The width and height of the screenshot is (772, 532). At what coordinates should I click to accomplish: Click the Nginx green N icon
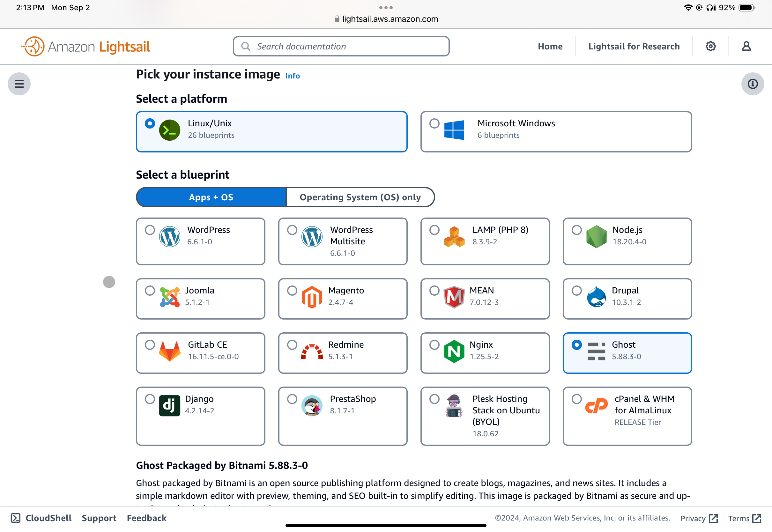tap(454, 351)
